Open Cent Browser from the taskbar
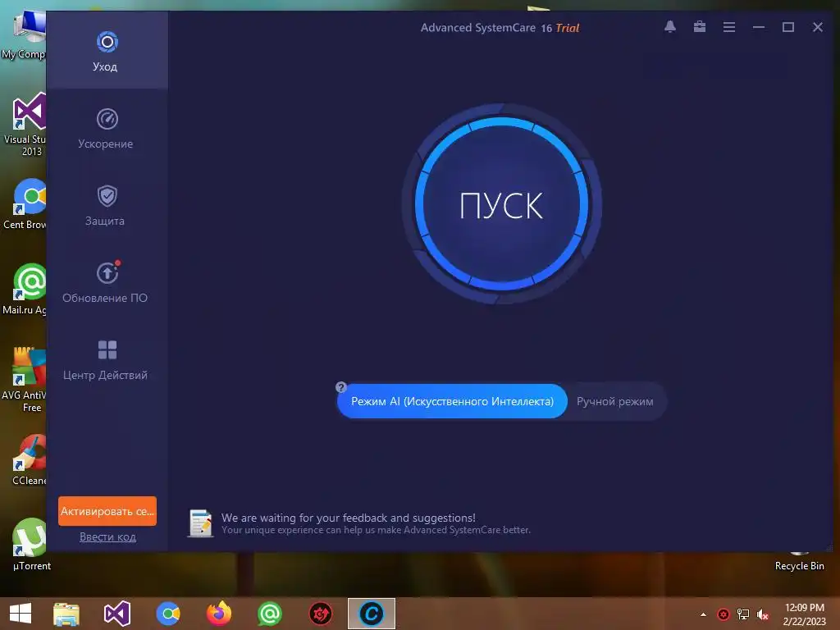 point(167,614)
